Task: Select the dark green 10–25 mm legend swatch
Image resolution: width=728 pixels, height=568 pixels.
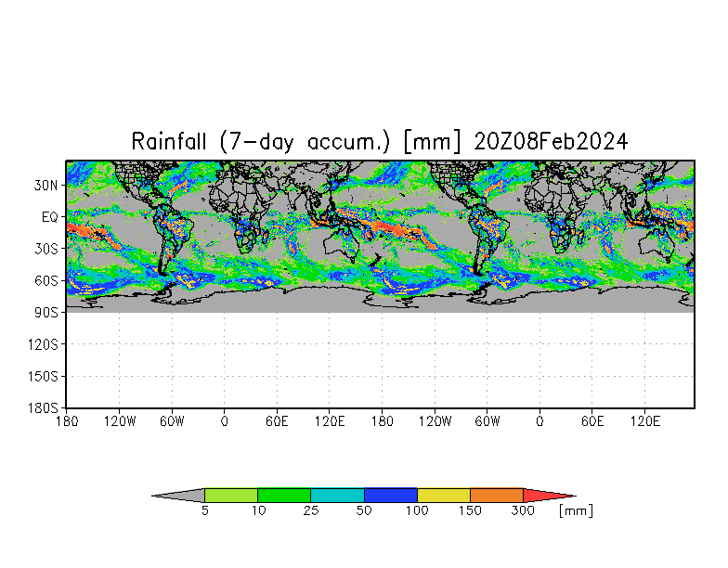Action: pos(284,496)
